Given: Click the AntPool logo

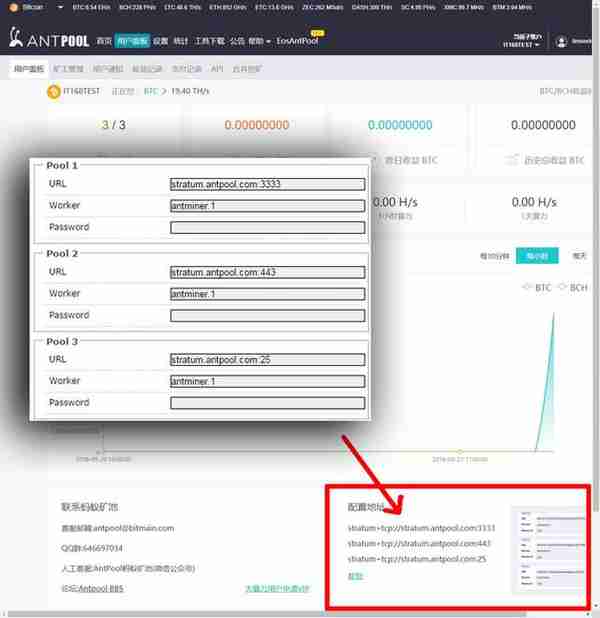Looking at the screenshot, I should pyautogui.click(x=49, y=38).
